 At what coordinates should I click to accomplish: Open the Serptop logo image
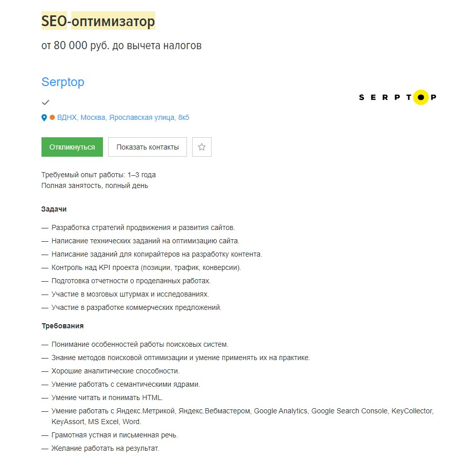[398, 97]
